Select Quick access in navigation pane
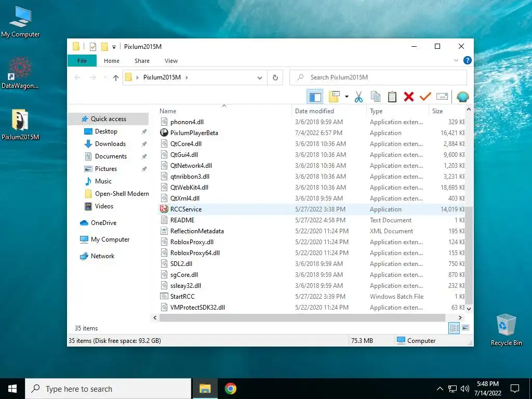The width and height of the screenshot is (532, 399). [x=108, y=119]
